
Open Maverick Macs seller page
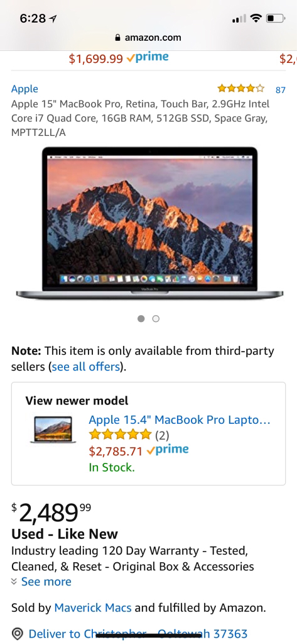(x=93, y=608)
